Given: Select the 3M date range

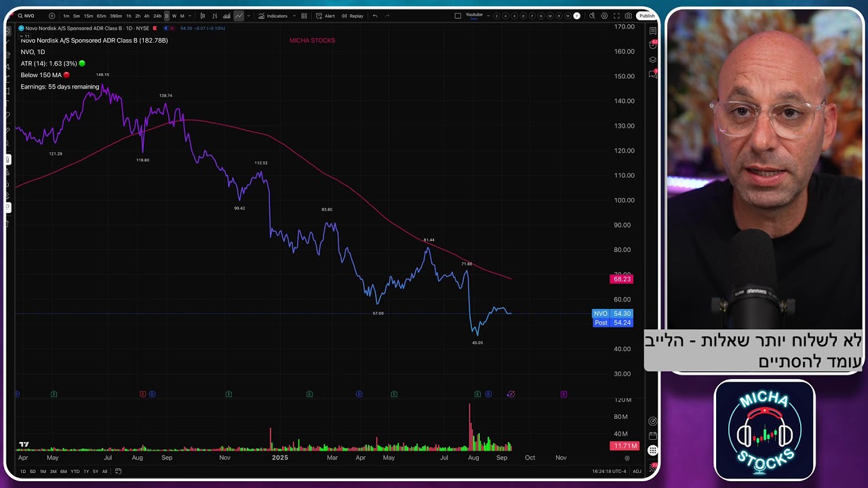Looking at the screenshot, I should coord(53,471).
